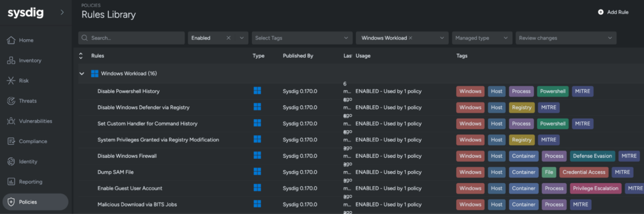Screen dimensions: 644x214
Task: Click Registry tag on Disable Windows Defender row
Action: pos(522,108)
